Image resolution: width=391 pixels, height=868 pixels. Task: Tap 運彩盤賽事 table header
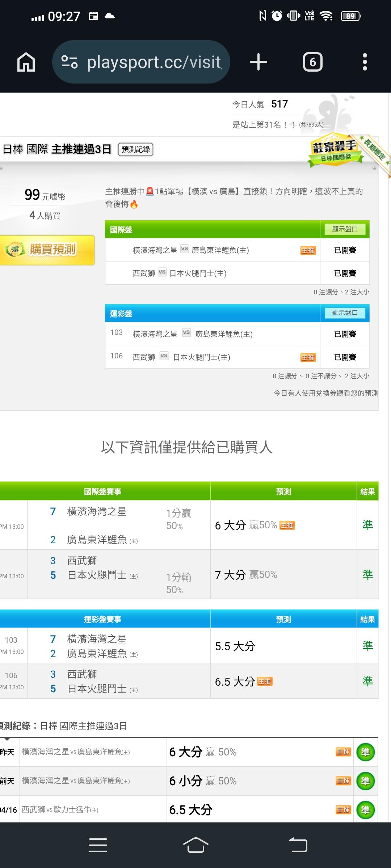click(x=102, y=619)
